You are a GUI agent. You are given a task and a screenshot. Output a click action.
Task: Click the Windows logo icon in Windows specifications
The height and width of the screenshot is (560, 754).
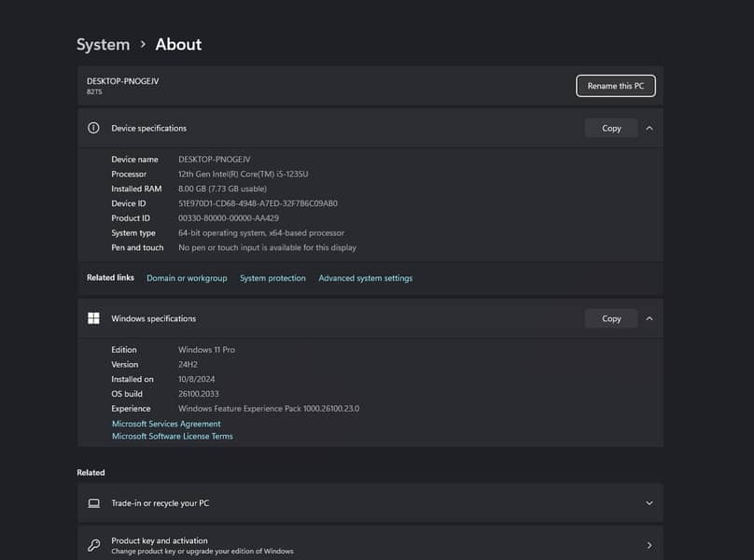[93, 318]
